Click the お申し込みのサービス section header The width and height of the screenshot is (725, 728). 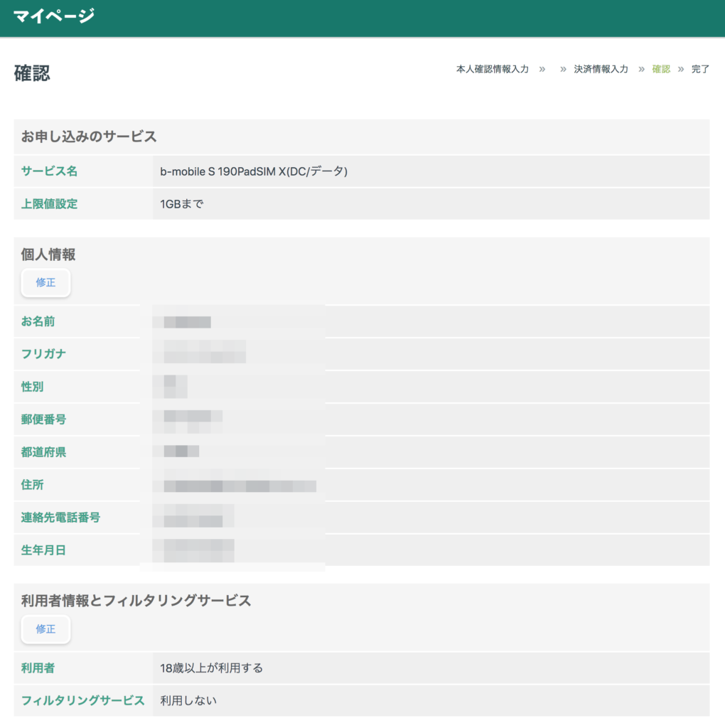tap(89, 136)
